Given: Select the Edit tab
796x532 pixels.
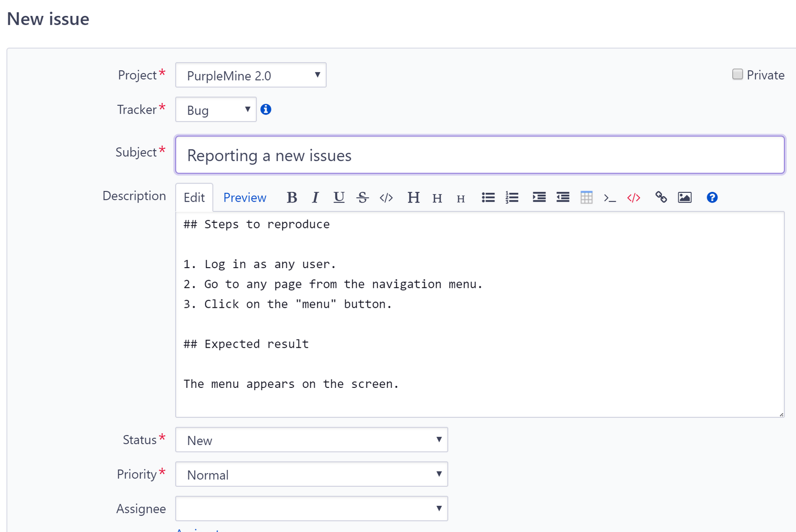Looking at the screenshot, I should click(x=194, y=197).
